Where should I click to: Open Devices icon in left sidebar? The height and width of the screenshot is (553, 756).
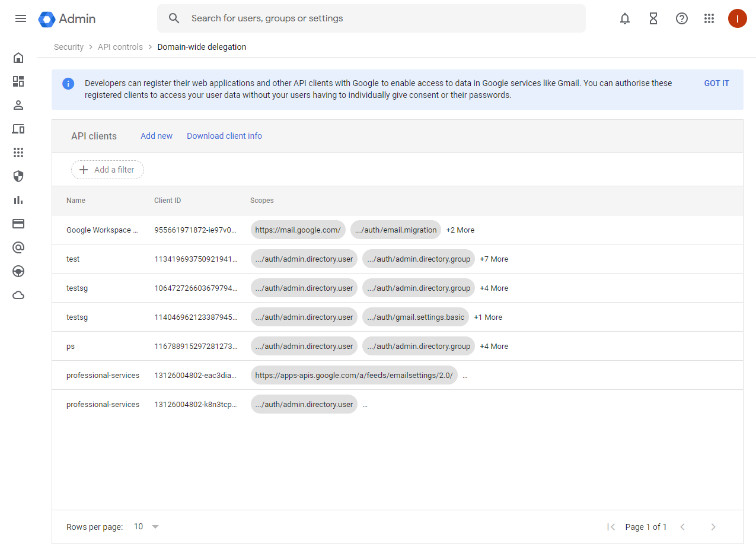(x=18, y=129)
